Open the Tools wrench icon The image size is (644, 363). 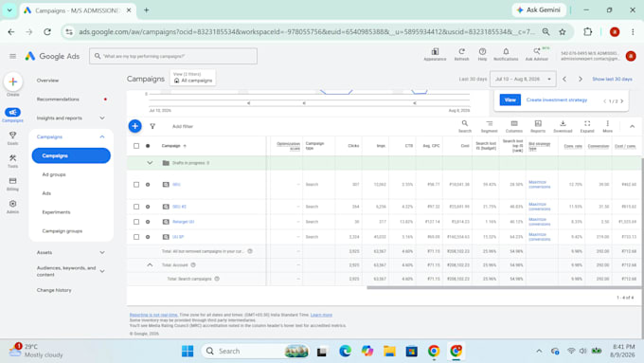point(12,158)
